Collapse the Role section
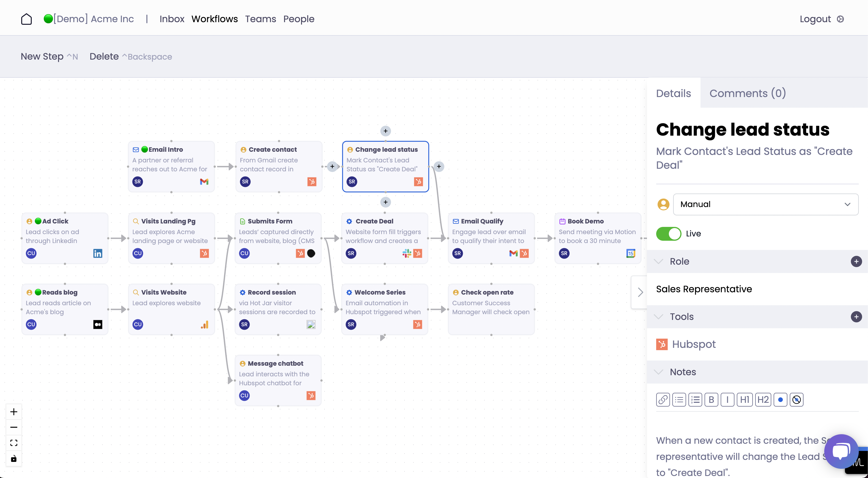The image size is (868, 478). tap(659, 261)
